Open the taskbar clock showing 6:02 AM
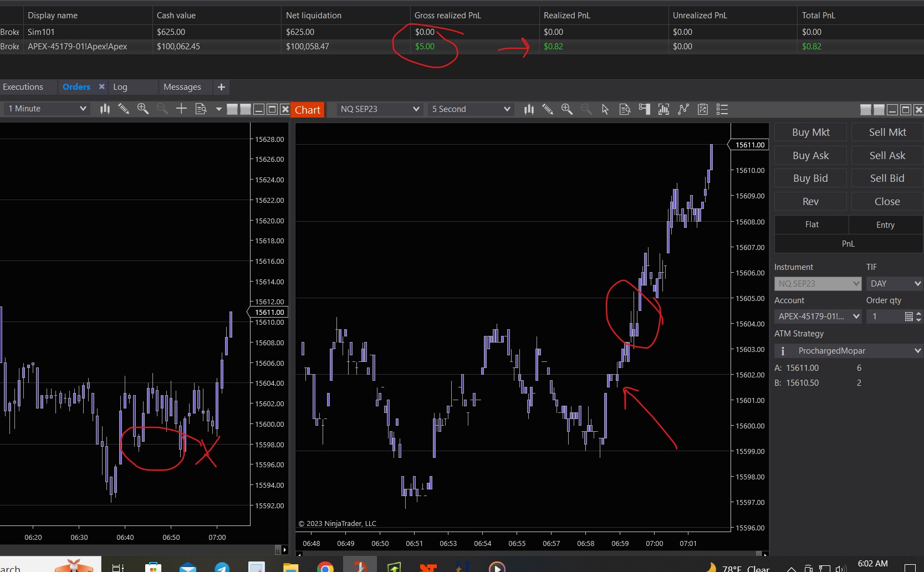The width and height of the screenshot is (924, 572). [x=872, y=564]
